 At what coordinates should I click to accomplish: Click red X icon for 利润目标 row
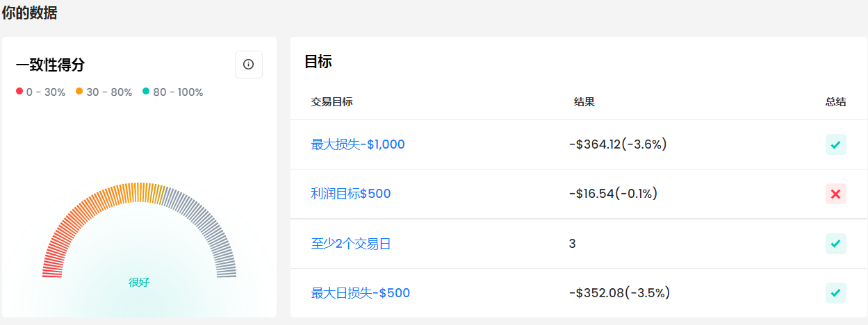pyautogui.click(x=836, y=194)
